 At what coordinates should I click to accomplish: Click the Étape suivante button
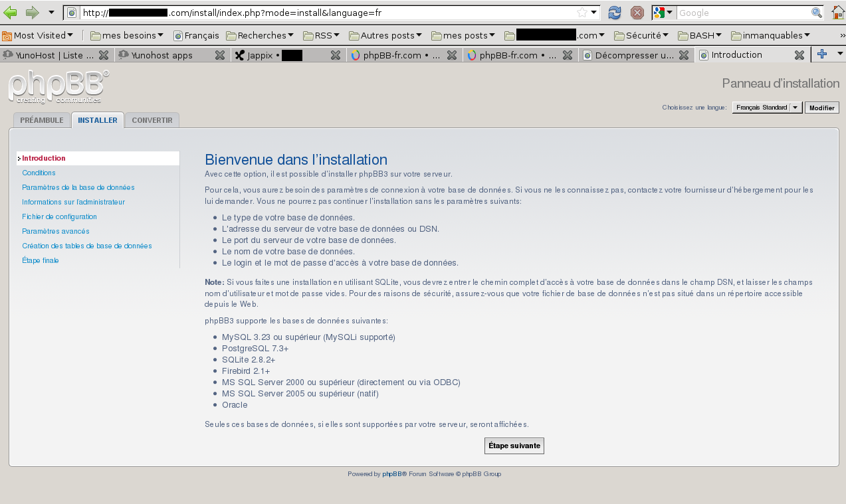click(x=514, y=446)
